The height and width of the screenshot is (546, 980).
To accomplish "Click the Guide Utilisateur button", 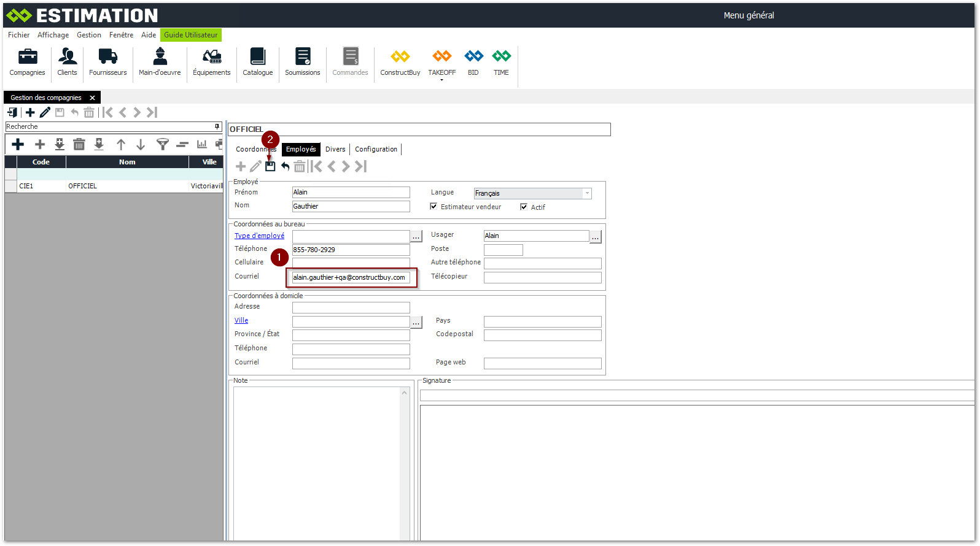I will [x=190, y=35].
